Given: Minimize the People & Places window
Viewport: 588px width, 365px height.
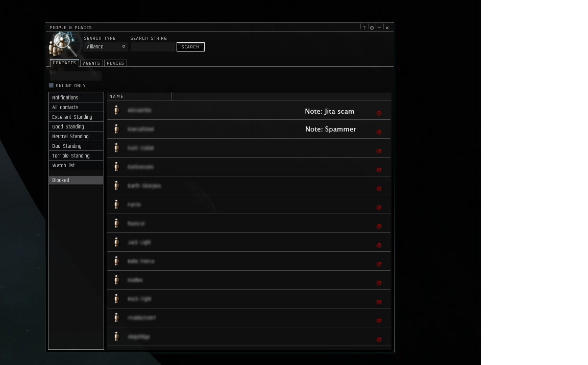Looking at the screenshot, I should (380, 28).
